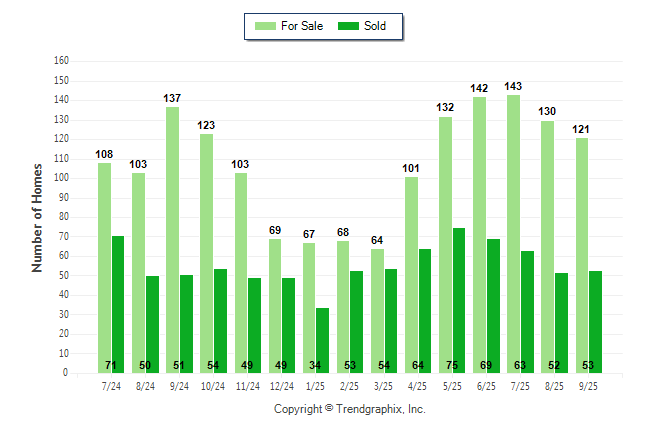The width and height of the screenshot is (646, 434).
Task: Click the 4/25 x-axis month label
Action: [418, 386]
